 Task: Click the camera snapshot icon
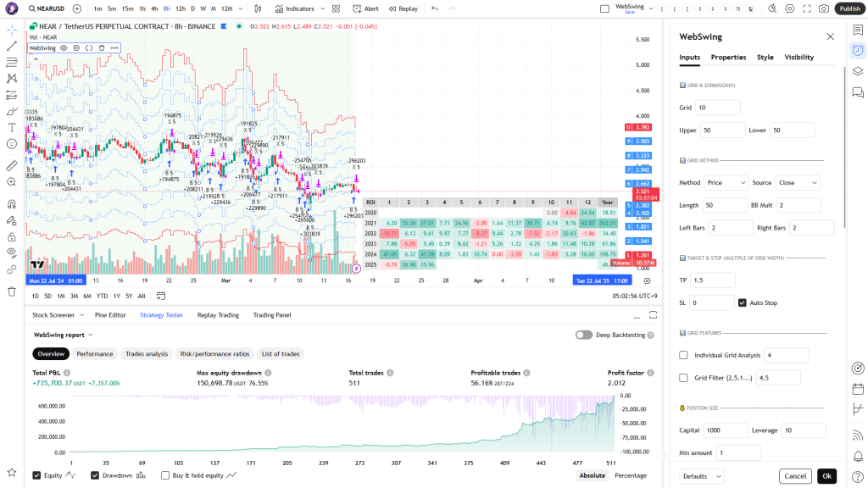(x=824, y=8)
